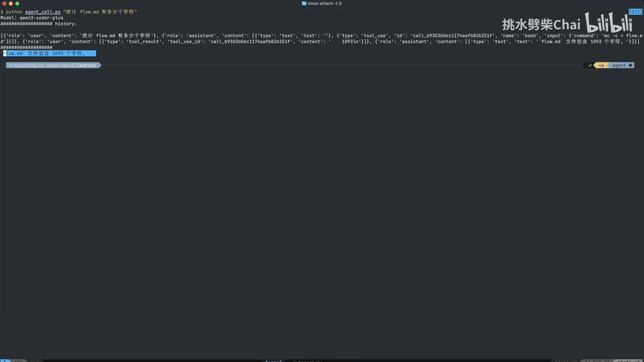The image size is (644, 362).
Task: Click the agent virtualenv prompt segment
Action: click(619, 65)
